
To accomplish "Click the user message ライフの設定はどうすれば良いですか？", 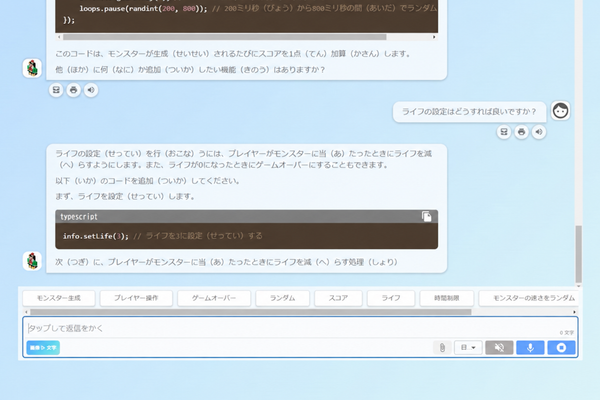I will click(469, 112).
